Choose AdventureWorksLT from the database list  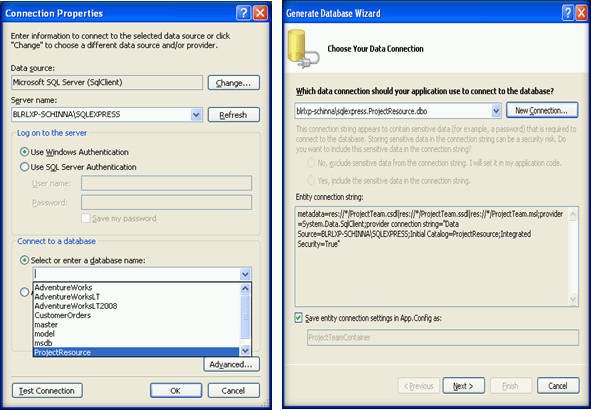pos(137,297)
